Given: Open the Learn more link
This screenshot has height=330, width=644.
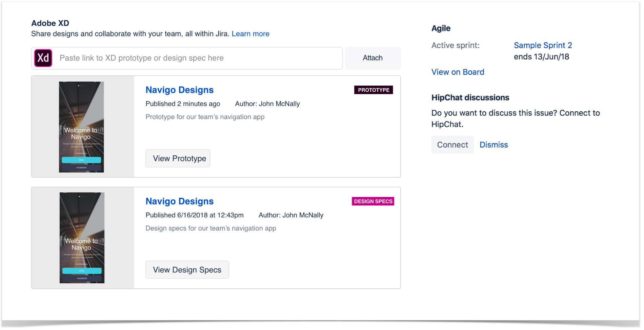Looking at the screenshot, I should [250, 34].
